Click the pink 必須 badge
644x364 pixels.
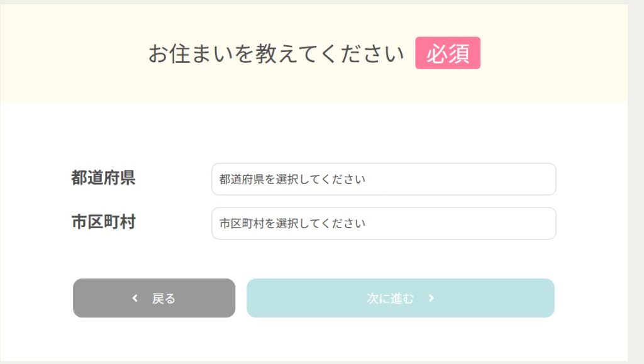pyautogui.click(x=448, y=53)
